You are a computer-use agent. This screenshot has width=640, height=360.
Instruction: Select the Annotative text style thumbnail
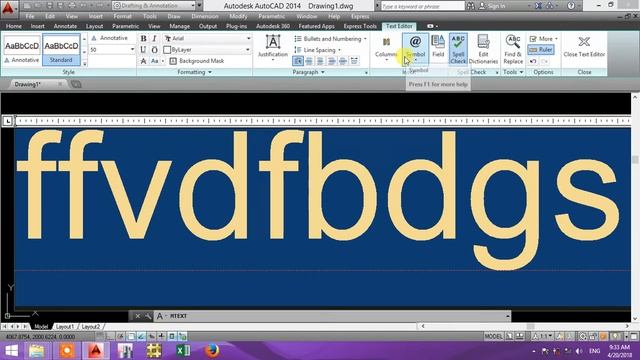(x=22, y=50)
